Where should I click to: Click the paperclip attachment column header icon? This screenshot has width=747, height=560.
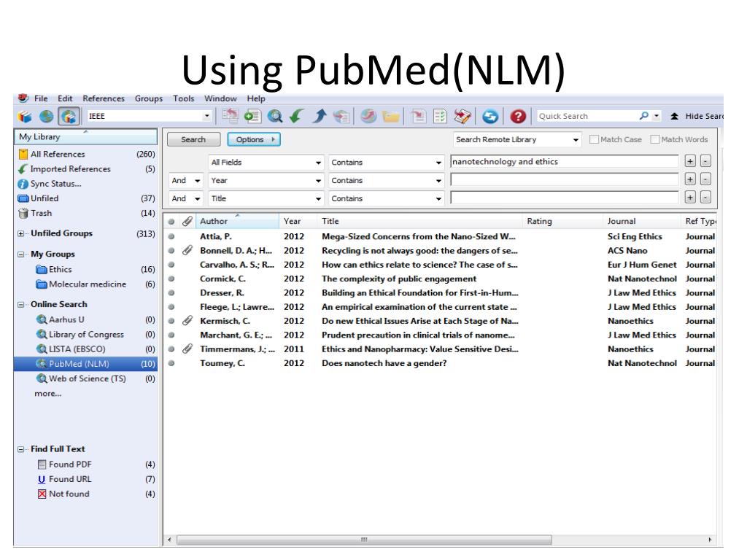point(187,221)
